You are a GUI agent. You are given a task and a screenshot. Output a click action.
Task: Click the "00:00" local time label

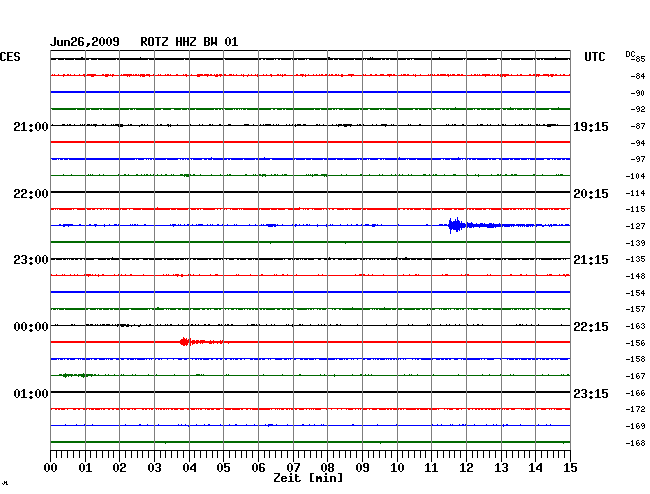[31, 327]
